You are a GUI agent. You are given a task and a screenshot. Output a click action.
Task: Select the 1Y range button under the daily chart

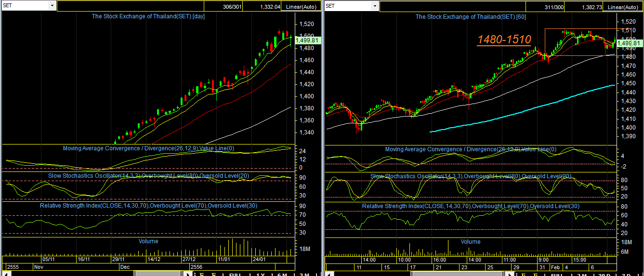click(261, 275)
